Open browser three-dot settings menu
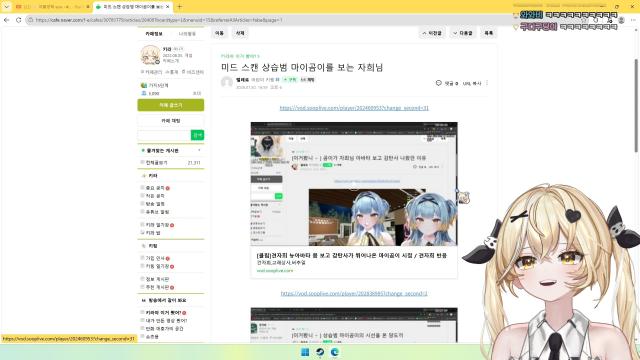Viewport: 640px width, 360px height. (633, 20)
